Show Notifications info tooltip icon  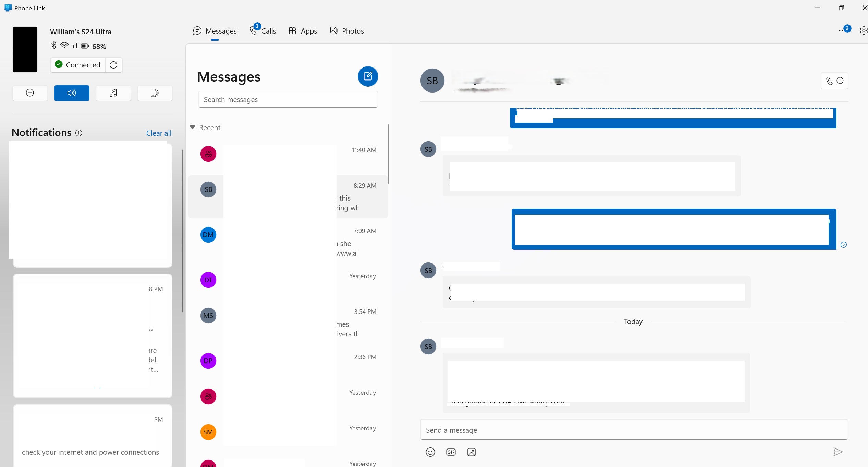(79, 133)
